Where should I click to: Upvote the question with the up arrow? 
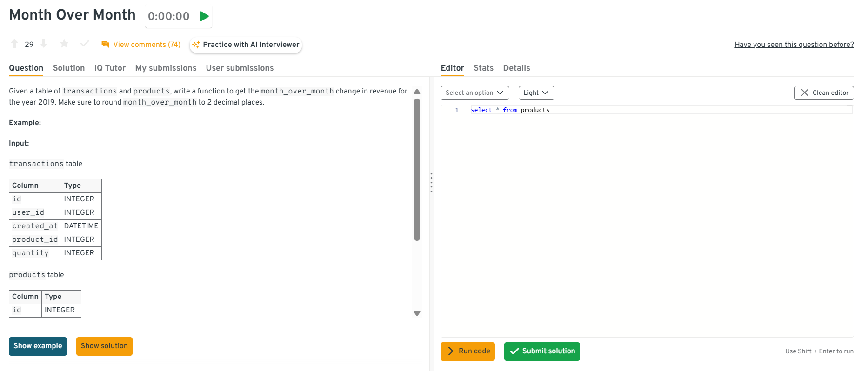tap(14, 44)
